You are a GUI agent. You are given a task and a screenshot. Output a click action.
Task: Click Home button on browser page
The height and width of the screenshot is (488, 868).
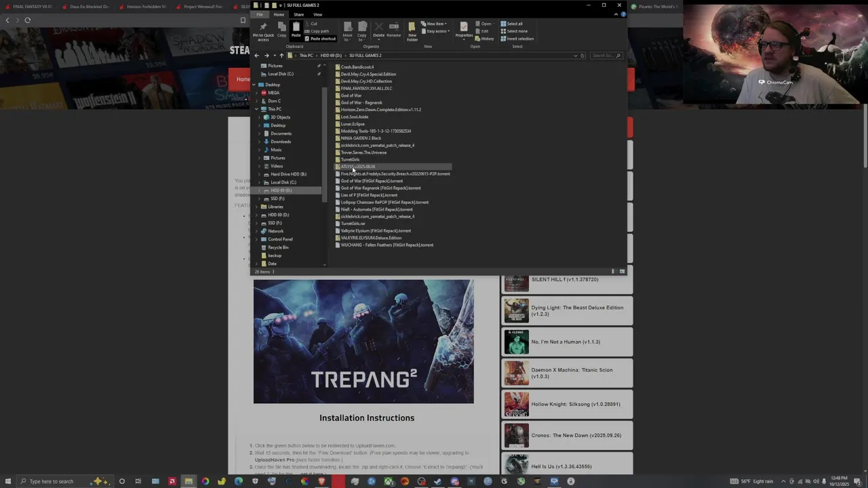coord(243,79)
